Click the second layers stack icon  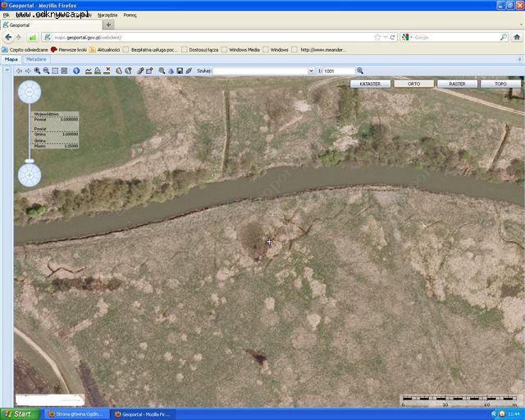tap(128, 71)
